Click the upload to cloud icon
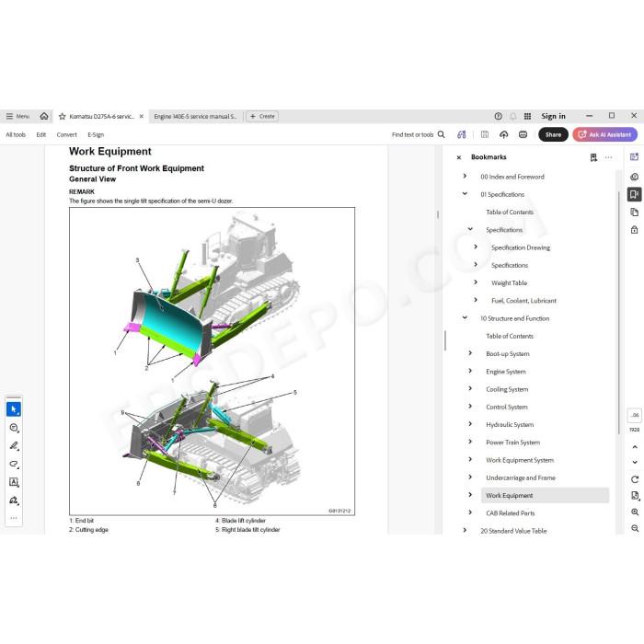 pos(503,134)
